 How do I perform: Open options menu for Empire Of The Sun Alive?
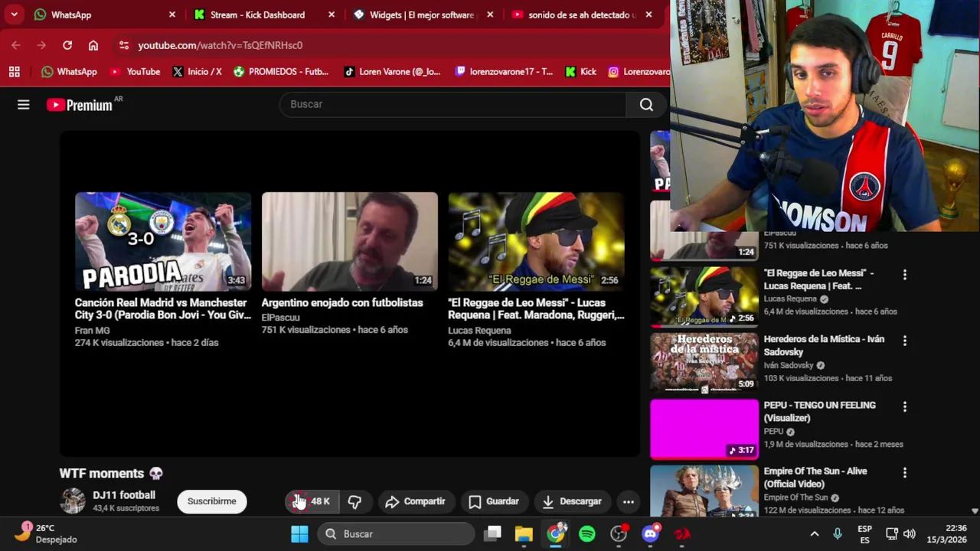(904, 473)
